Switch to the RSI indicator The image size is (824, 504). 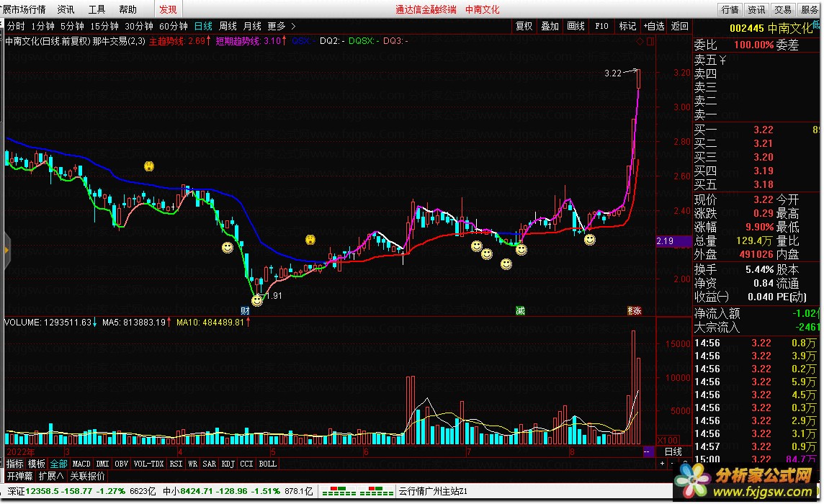176,464
